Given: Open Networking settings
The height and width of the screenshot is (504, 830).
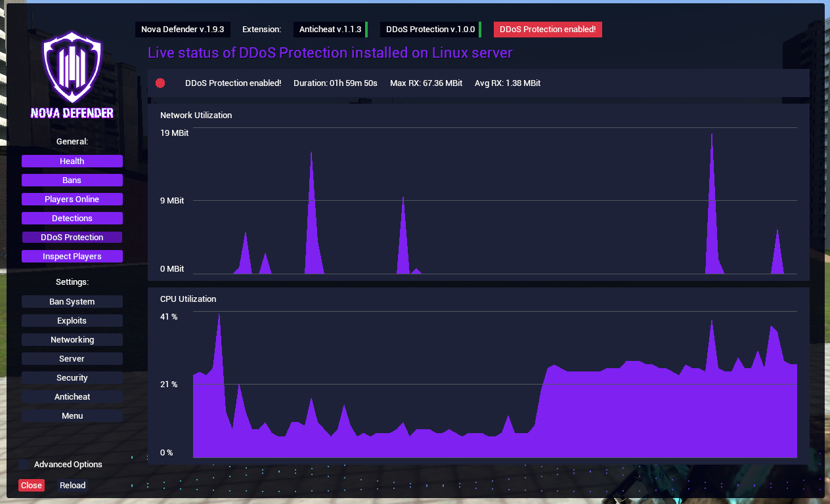Looking at the screenshot, I should click(x=72, y=340).
